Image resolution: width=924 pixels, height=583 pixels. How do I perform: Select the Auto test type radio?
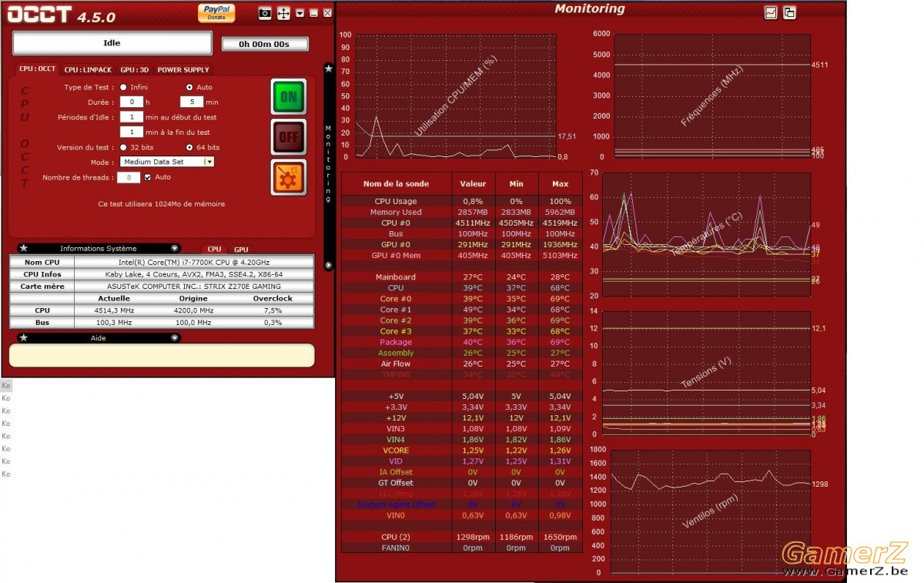point(190,87)
